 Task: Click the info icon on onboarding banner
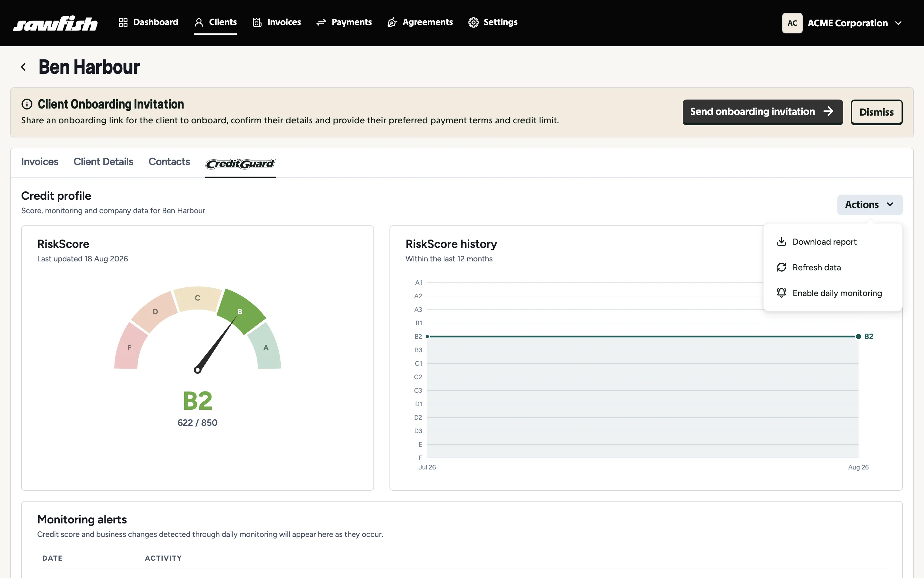tap(27, 104)
